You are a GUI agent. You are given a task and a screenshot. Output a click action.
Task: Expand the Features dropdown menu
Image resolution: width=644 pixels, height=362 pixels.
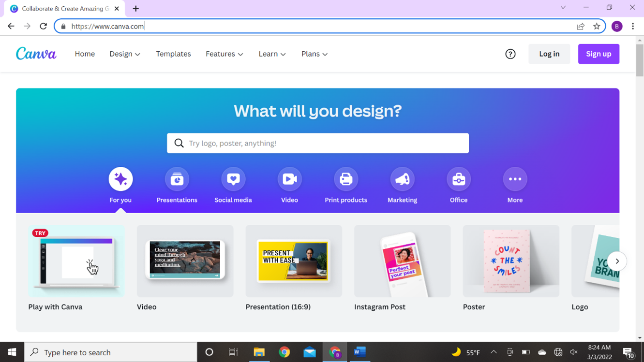coord(225,54)
